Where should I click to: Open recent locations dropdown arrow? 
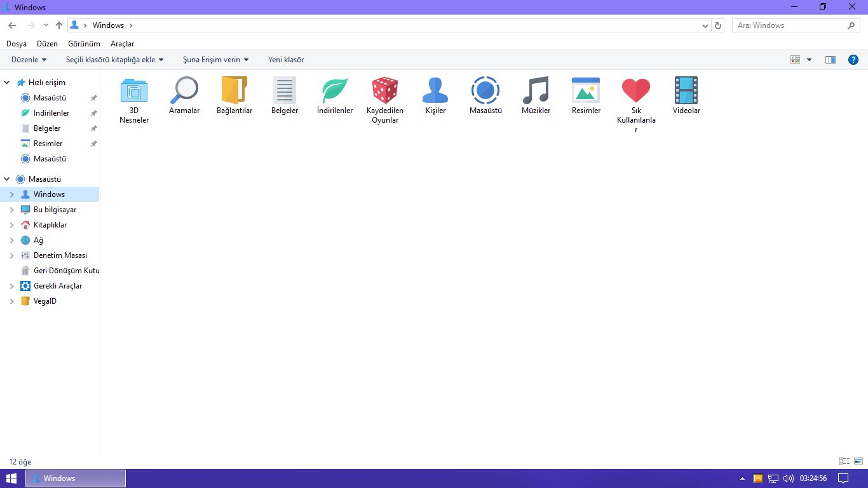[x=46, y=25]
